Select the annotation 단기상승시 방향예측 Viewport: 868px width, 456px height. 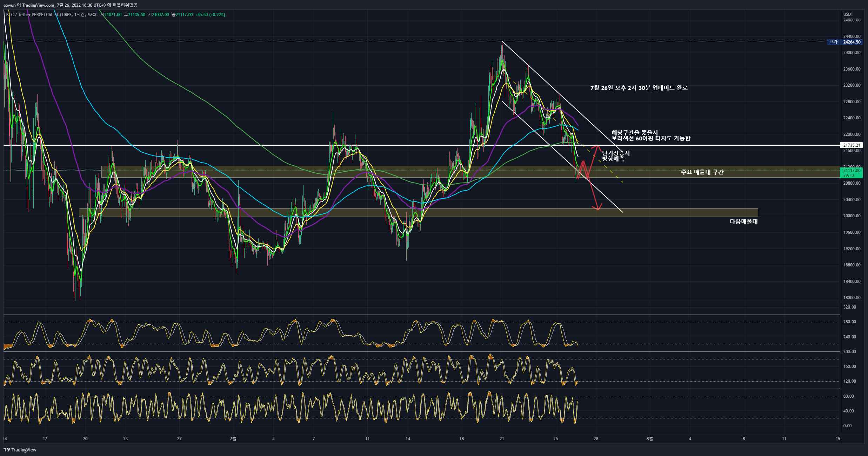pyautogui.click(x=616, y=156)
